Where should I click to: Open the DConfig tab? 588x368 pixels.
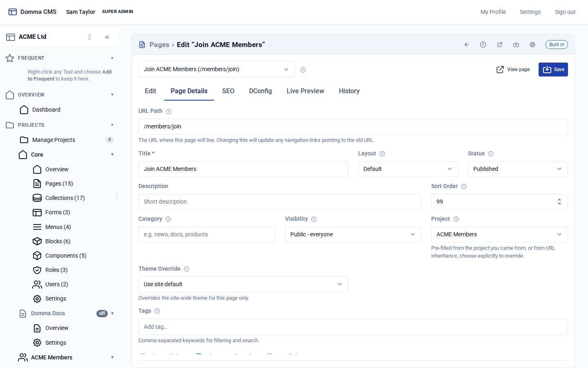coord(261,91)
